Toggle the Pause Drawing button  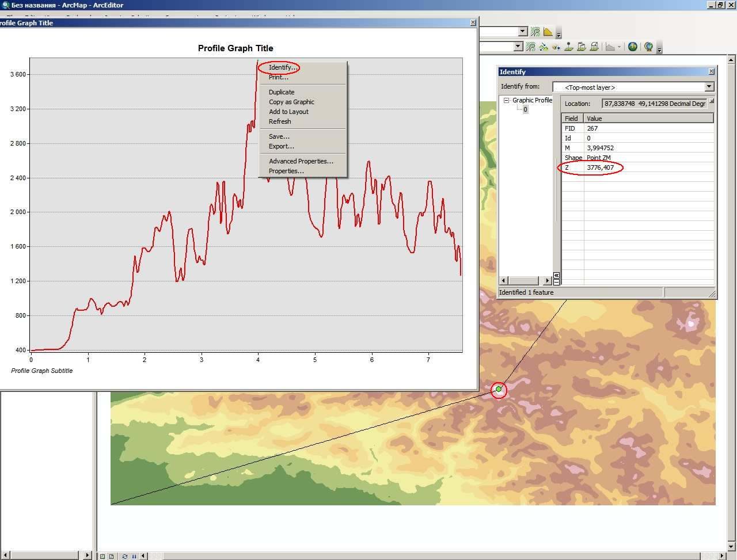[x=134, y=556]
